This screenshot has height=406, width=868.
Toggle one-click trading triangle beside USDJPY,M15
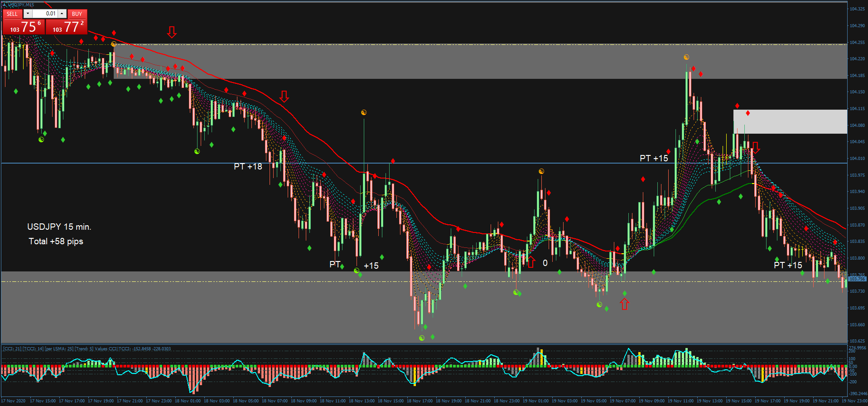pyautogui.click(x=5, y=5)
